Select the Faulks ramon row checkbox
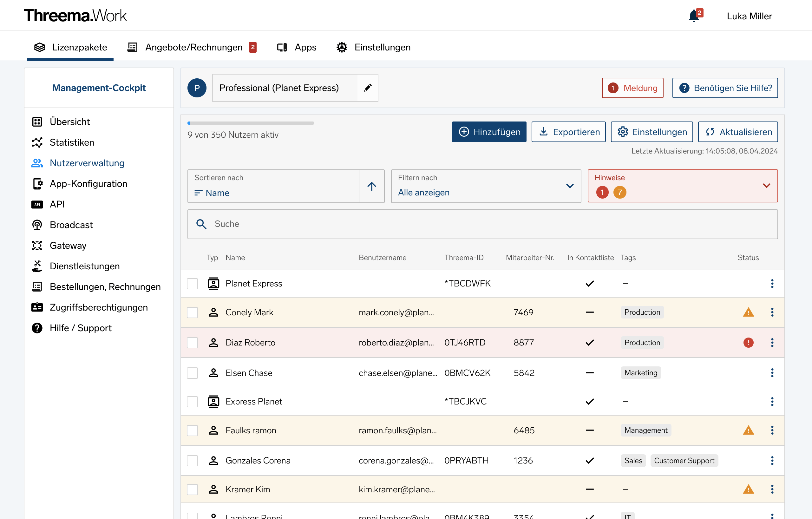 pyautogui.click(x=193, y=430)
